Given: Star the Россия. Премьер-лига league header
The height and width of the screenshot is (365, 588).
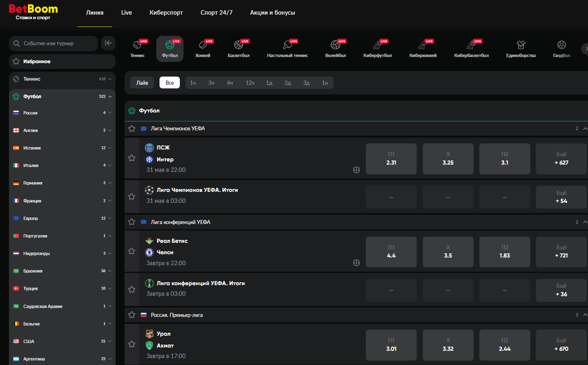Looking at the screenshot, I should coord(131,315).
